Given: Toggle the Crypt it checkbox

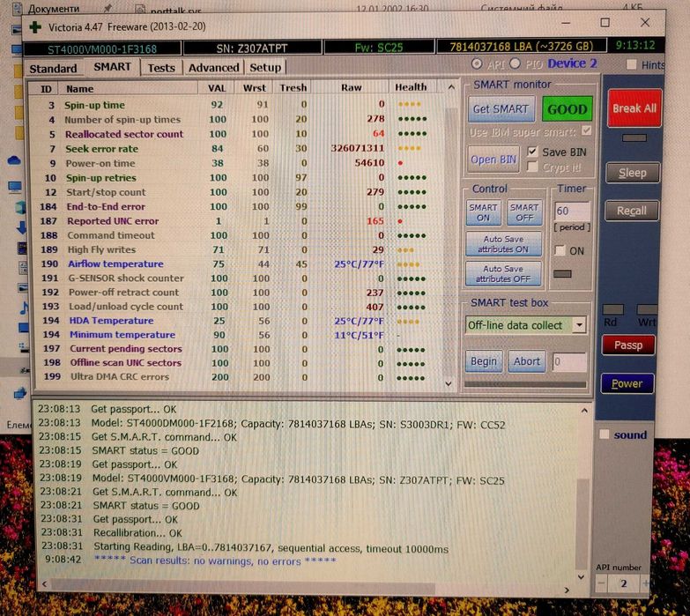Looking at the screenshot, I should pos(532,167).
